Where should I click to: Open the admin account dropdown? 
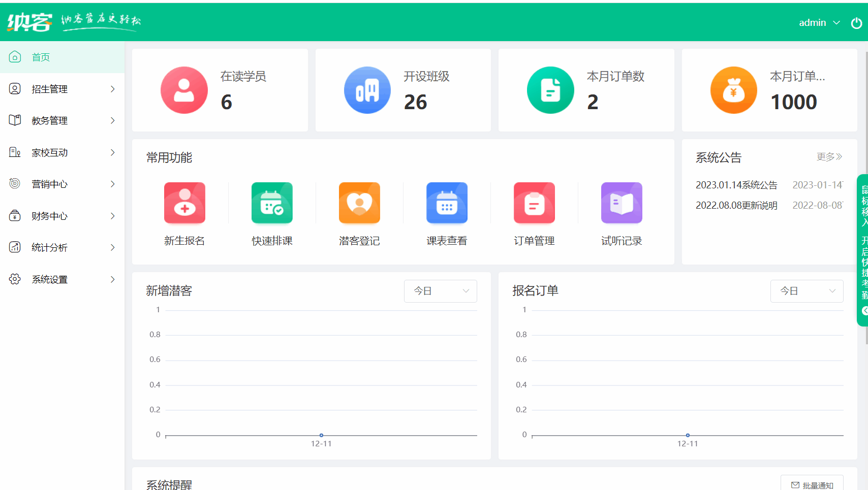(819, 22)
